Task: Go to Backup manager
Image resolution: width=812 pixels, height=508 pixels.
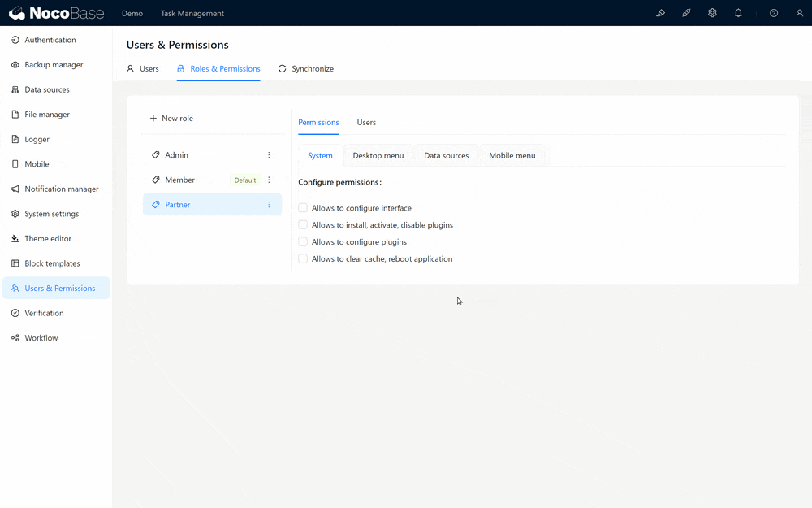Action: pyautogui.click(x=57, y=65)
